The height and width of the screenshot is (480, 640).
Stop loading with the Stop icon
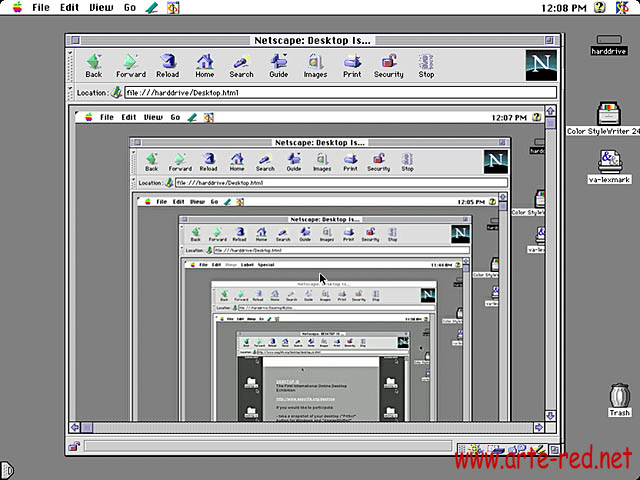(426, 64)
